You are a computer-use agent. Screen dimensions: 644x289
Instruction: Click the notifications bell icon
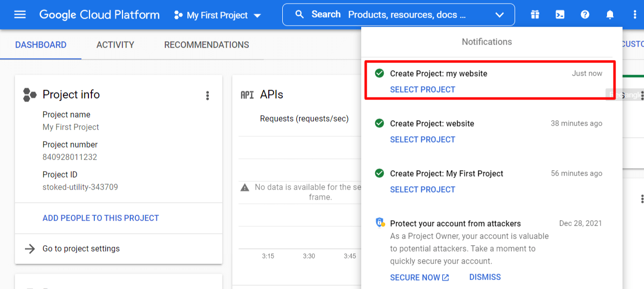tap(610, 14)
